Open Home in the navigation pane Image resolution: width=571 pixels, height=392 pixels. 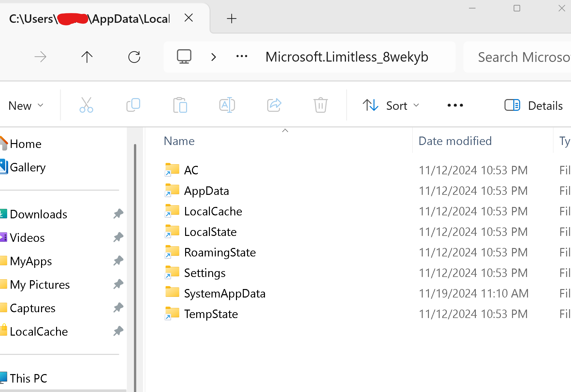(x=25, y=144)
